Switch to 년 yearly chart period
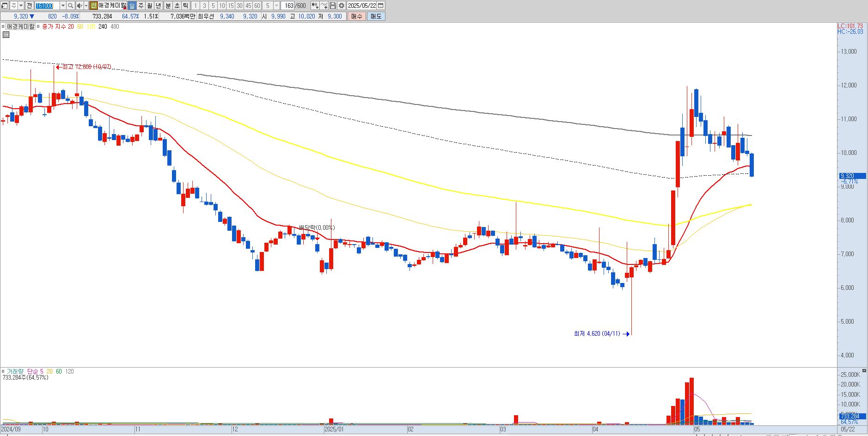868x436 pixels. tap(159, 6)
